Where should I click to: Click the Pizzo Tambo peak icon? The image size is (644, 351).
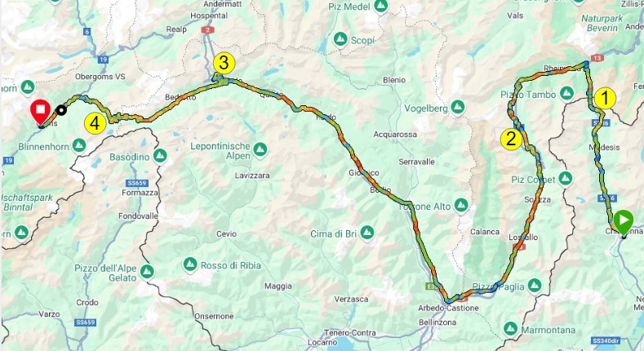[x=566, y=94]
